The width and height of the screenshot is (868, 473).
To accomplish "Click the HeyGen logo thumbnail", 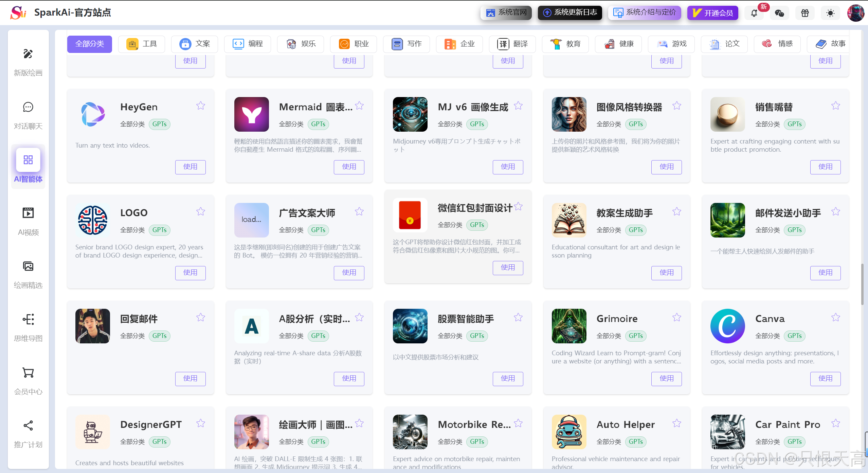I will [93, 114].
